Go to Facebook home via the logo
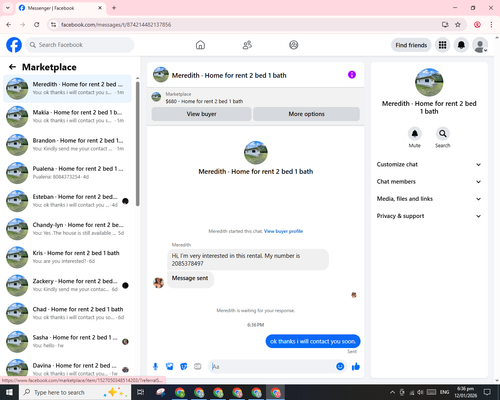This screenshot has width=500, height=400. pos(14,45)
